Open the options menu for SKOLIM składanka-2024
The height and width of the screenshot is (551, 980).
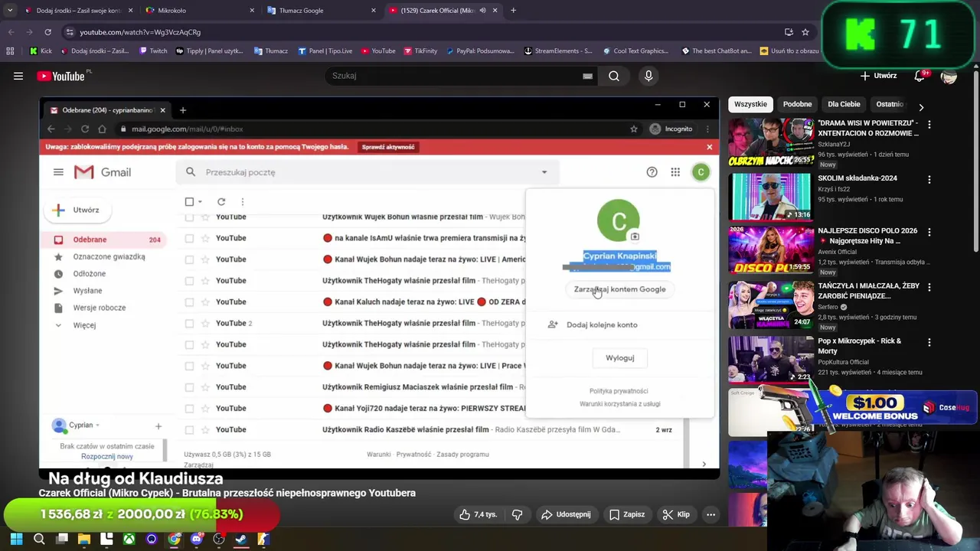pos(929,180)
